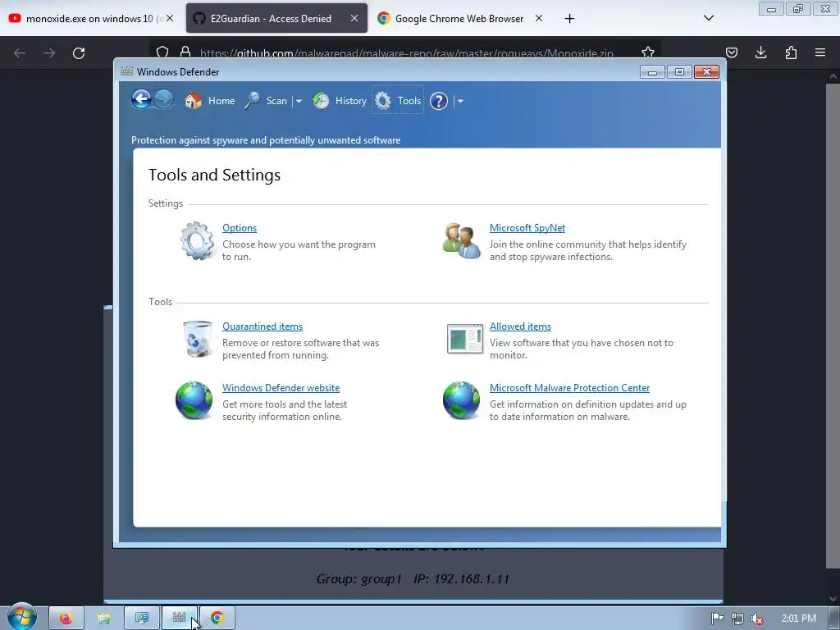Open the Windows Start menu
The image size is (840, 630).
21,617
